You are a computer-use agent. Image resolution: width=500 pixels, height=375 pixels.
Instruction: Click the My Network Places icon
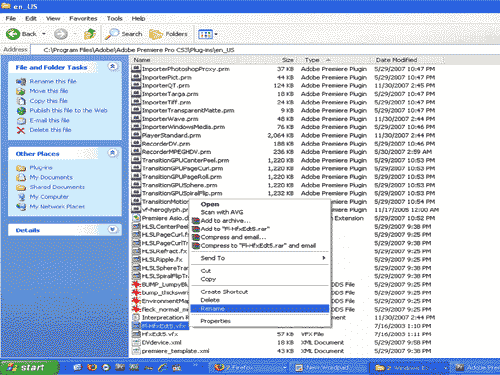(x=21, y=207)
